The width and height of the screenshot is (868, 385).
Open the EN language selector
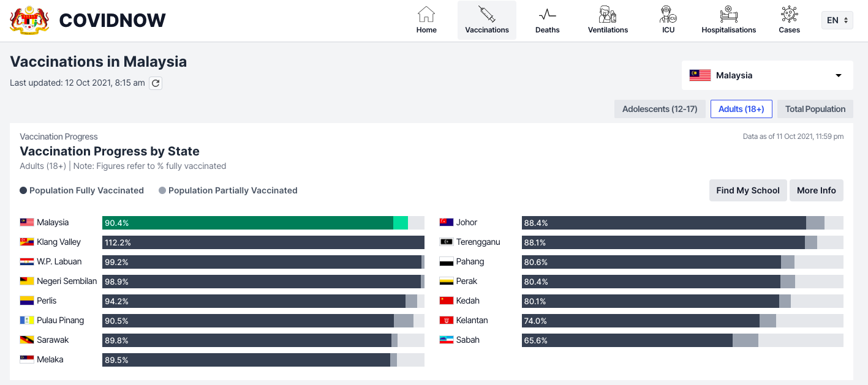coord(837,20)
